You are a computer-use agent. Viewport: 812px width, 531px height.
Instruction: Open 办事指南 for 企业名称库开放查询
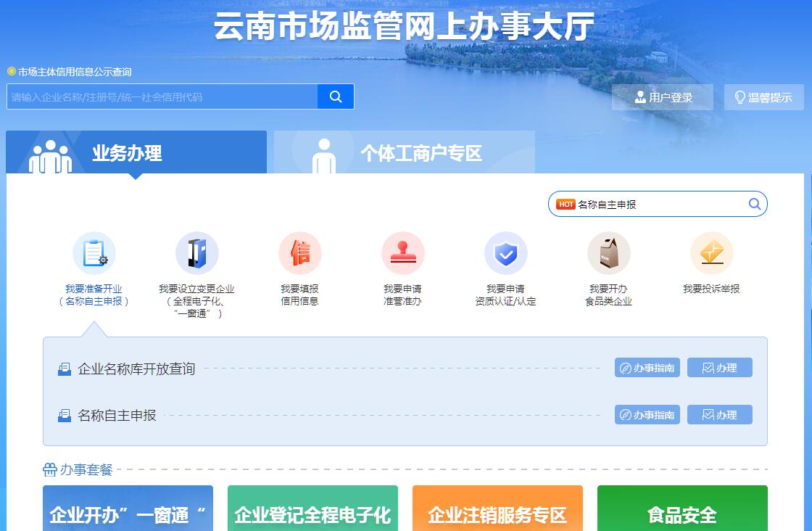click(647, 368)
